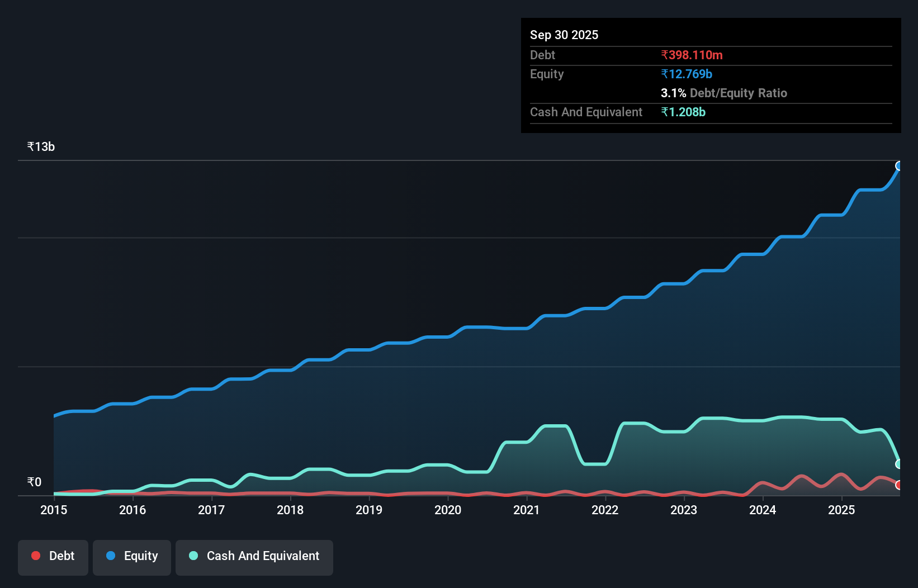Select the red Debt endpoint marker on the chart
This screenshot has height=588, width=918.
(899, 486)
